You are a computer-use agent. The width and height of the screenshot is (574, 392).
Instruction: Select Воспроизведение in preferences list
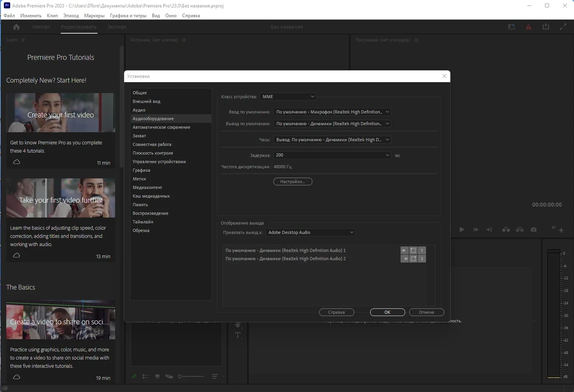(171, 213)
